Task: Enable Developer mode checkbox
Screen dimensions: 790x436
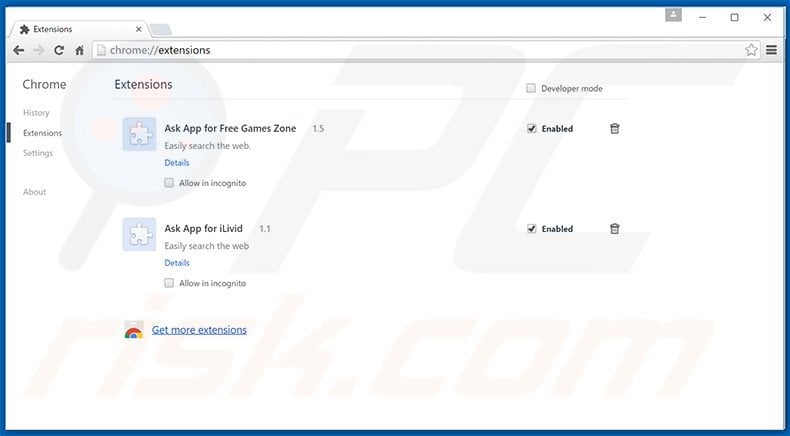Action: [531, 88]
